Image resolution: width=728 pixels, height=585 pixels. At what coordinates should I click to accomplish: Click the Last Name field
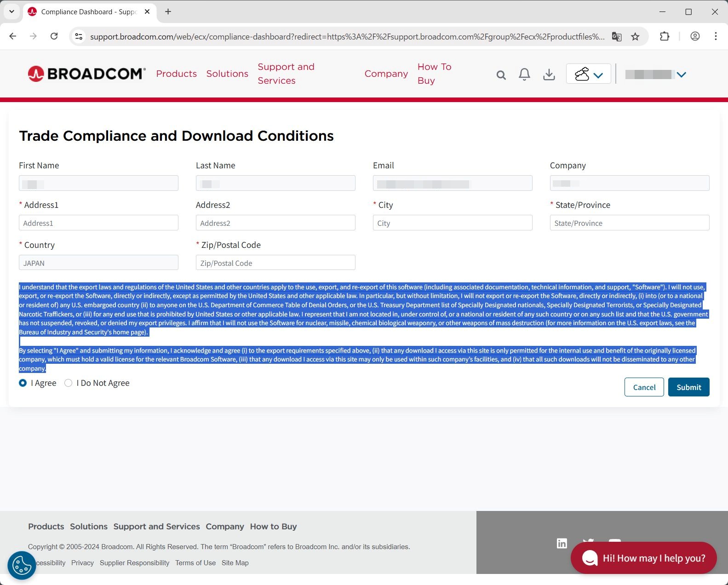pyautogui.click(x=275, y=183)
